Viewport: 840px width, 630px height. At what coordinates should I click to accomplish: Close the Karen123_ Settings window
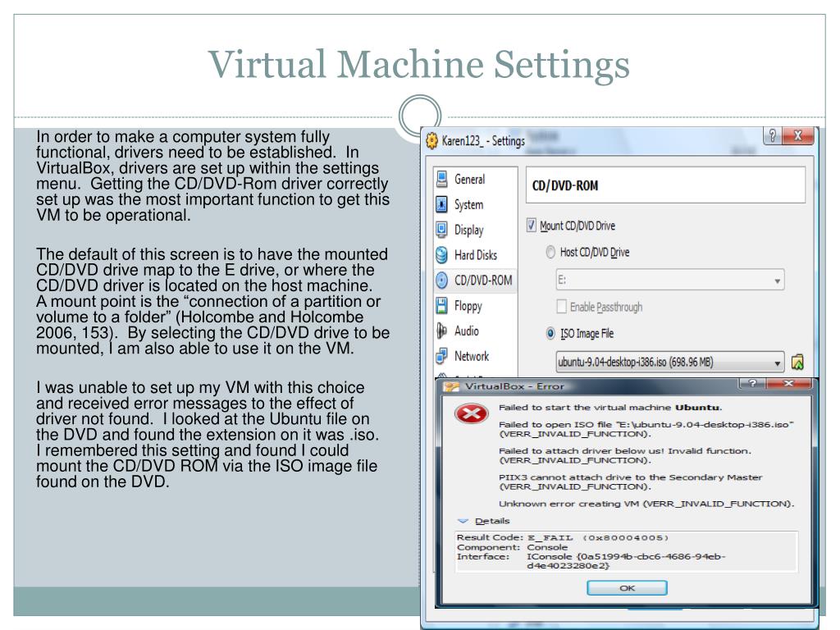[797, 135]
